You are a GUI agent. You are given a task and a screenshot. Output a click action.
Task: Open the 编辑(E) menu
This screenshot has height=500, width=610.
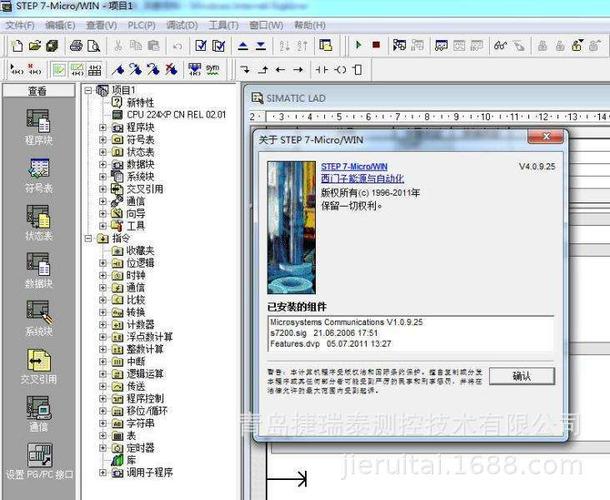[x=60, y=26]
